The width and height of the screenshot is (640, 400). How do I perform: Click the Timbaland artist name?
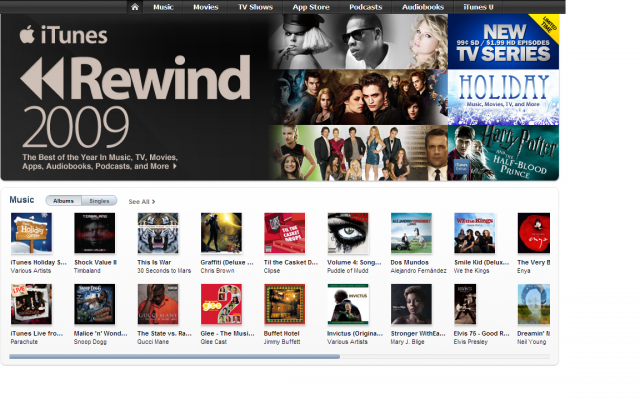(x=87, y=271)
